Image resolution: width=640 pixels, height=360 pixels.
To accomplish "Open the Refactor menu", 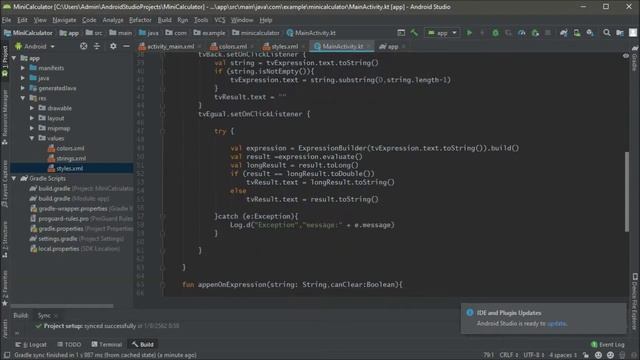I will pos(140,20).
